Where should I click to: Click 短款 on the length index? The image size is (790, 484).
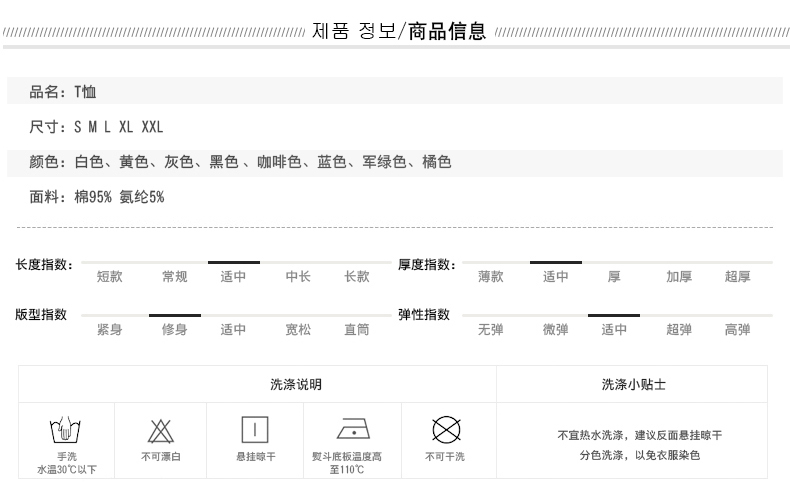(x=109, y=276)
